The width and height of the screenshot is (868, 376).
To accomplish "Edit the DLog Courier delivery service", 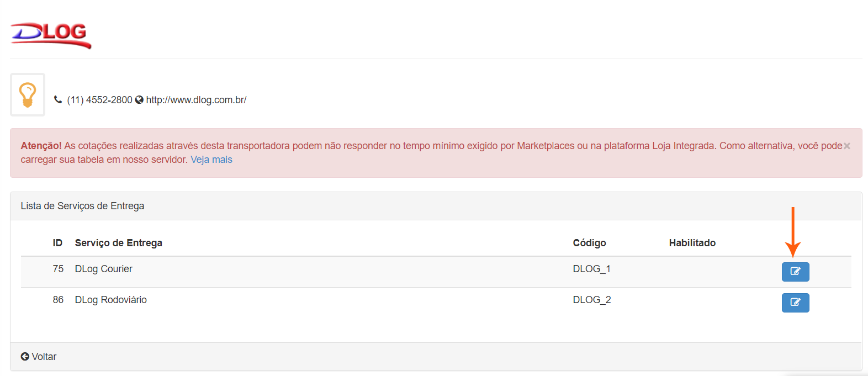I will pos(795,272).
